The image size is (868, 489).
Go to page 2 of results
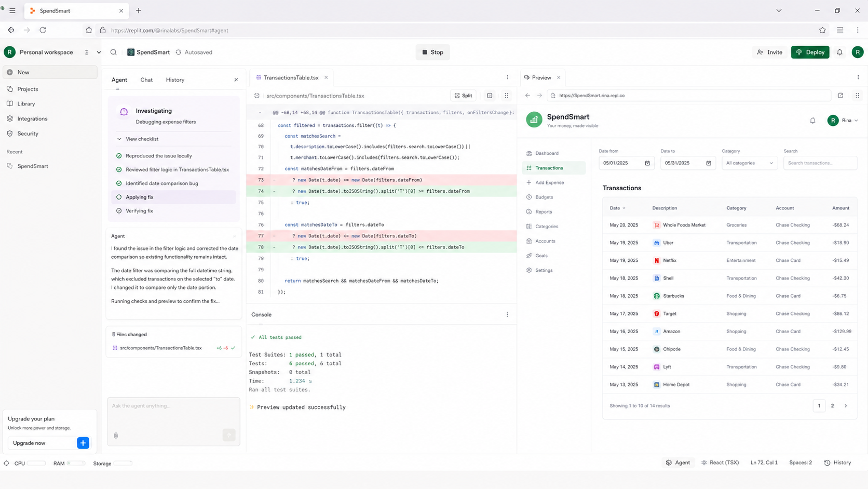point(832,406)
